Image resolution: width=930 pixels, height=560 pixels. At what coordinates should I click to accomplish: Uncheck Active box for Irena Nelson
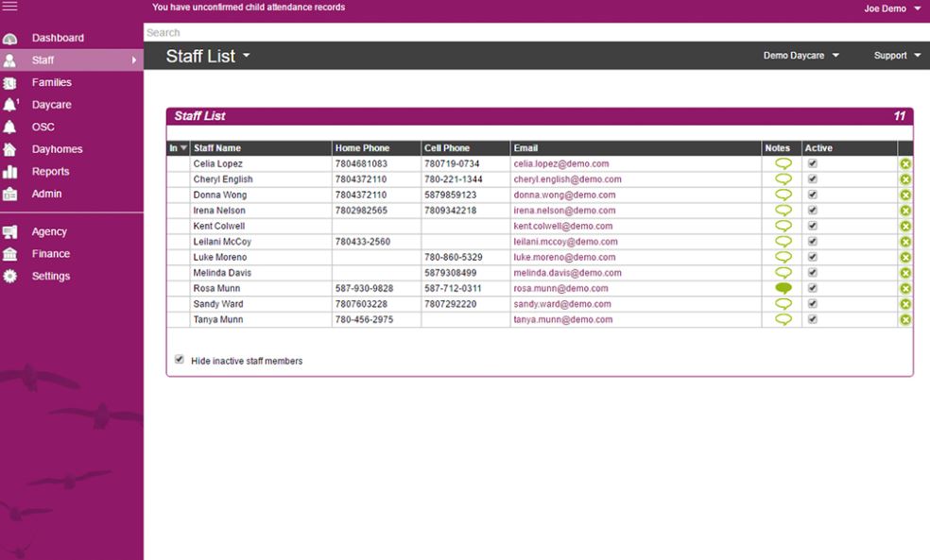pyautogui.click(x=813, y=210)
